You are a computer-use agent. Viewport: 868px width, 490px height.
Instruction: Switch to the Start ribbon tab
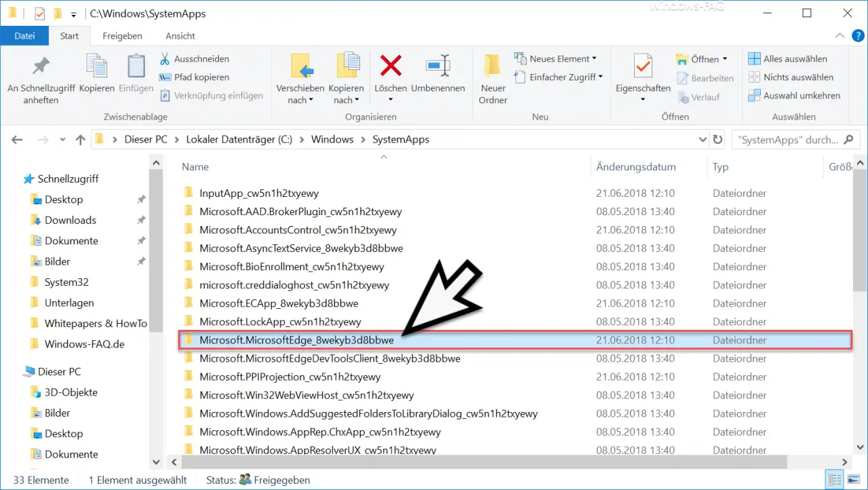tap(69, 36)
